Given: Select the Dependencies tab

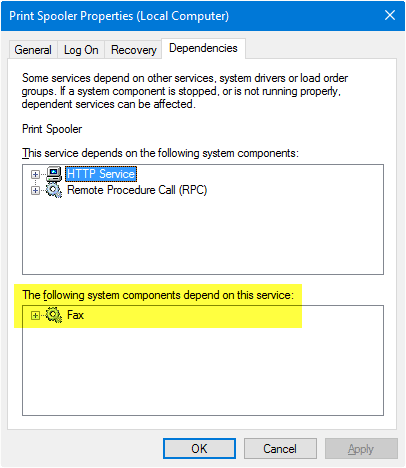Looking at the screenshot, I should pyautogui.click(x=203, y=48).
